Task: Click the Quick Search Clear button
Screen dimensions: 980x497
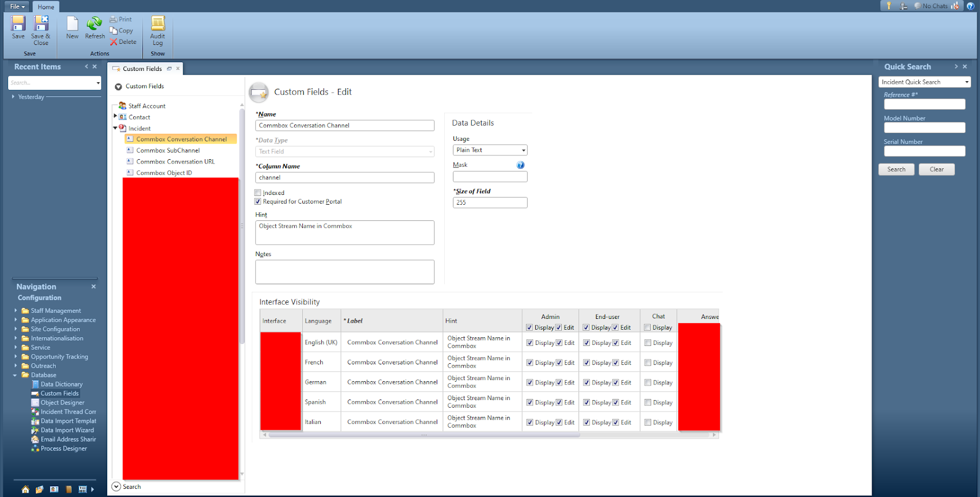Action: coord(937,169)
